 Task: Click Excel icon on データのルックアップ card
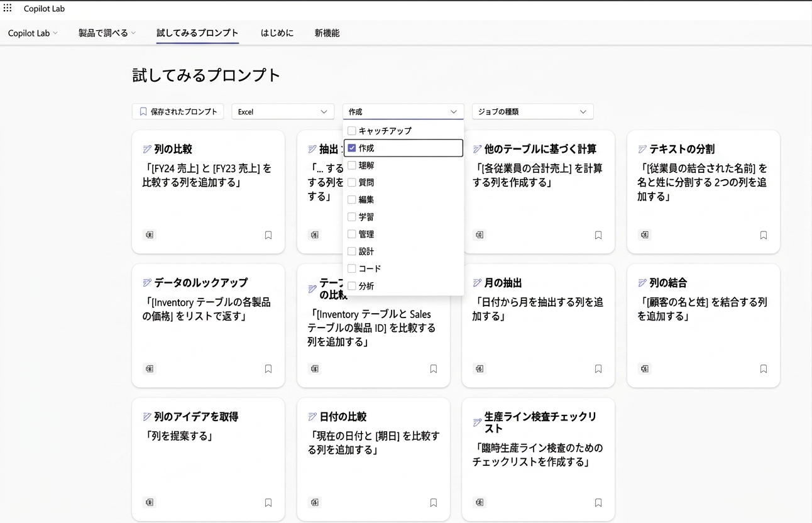pos(150,369)
